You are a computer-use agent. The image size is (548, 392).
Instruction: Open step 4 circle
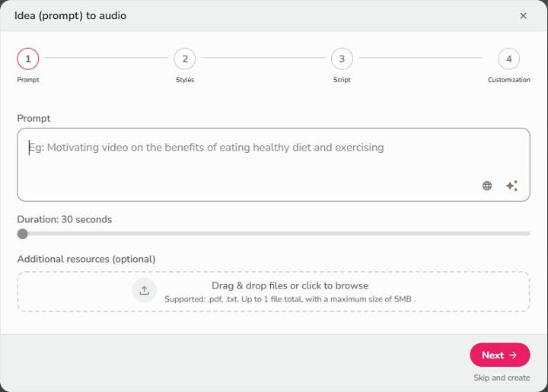click(x=508, y=59)
